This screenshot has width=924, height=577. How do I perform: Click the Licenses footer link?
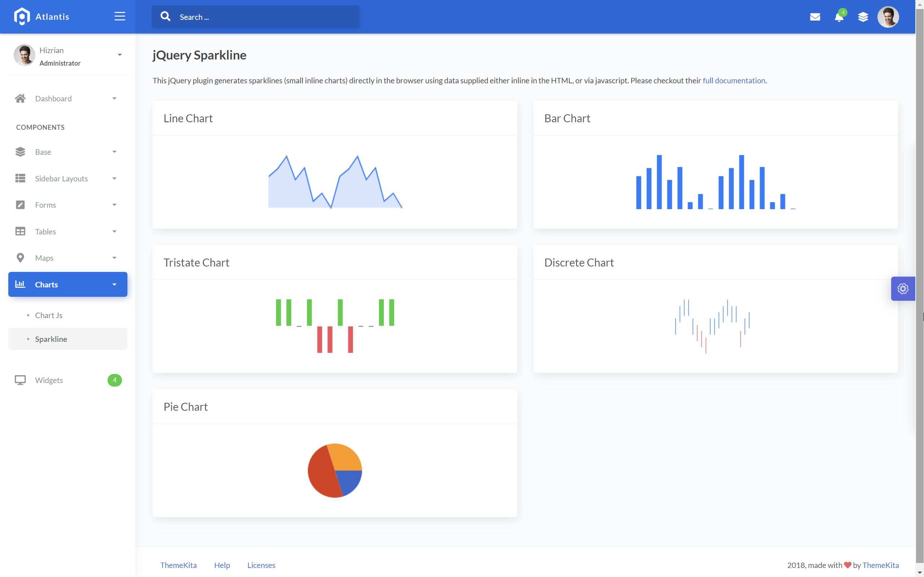(x=261, y=565)
